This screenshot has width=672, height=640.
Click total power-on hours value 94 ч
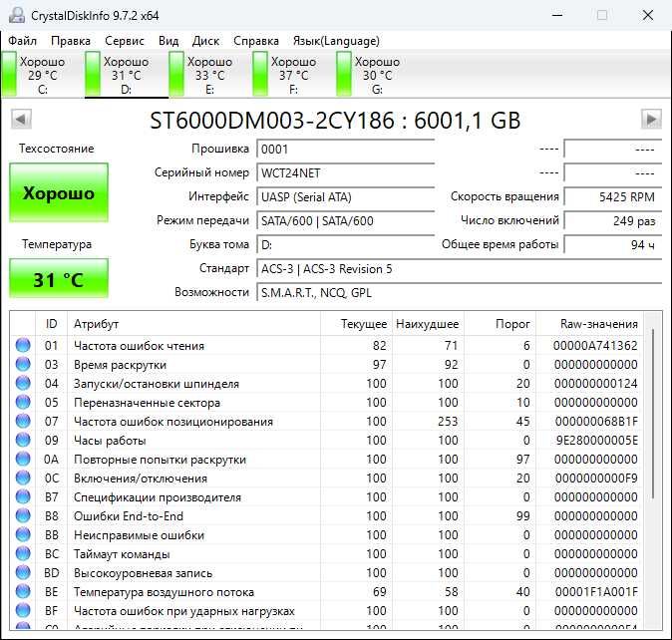pos(613,245)
